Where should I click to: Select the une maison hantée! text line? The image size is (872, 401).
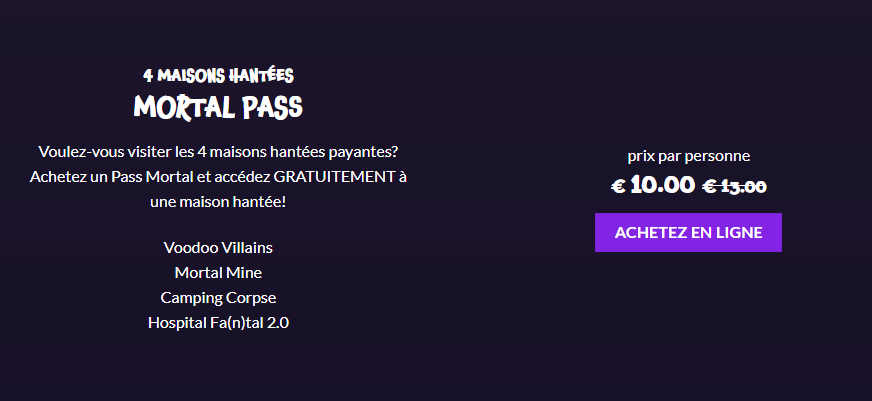click(218, 201)
